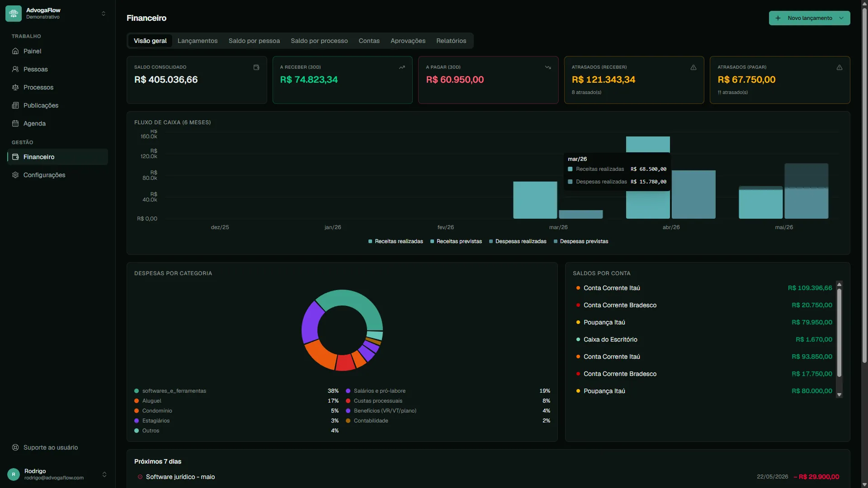Click the AdvogaFlow logo icon

(14, 14)
